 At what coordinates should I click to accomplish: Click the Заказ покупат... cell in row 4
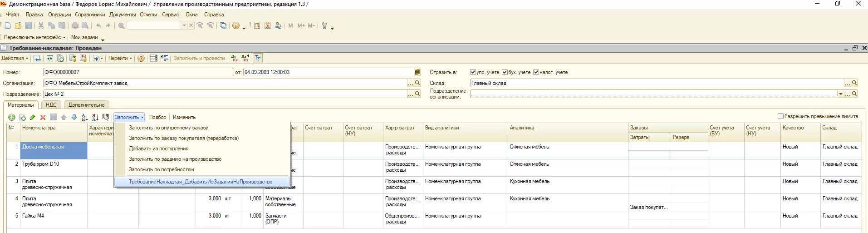(x=649, y=207)
